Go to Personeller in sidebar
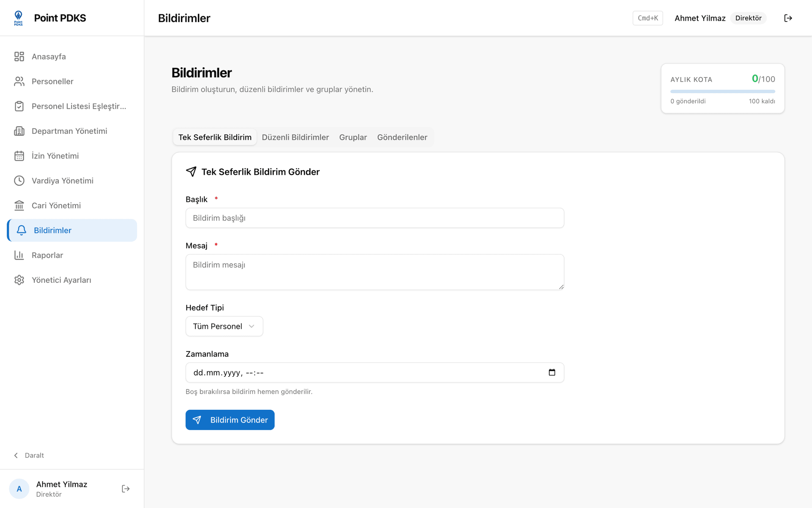The height and width of the screenshot is (508, 812). point(72,81)
